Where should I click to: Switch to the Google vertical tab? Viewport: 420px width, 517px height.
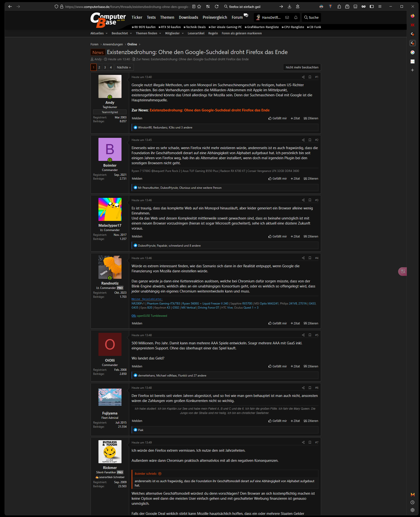(x=413, y=52)
